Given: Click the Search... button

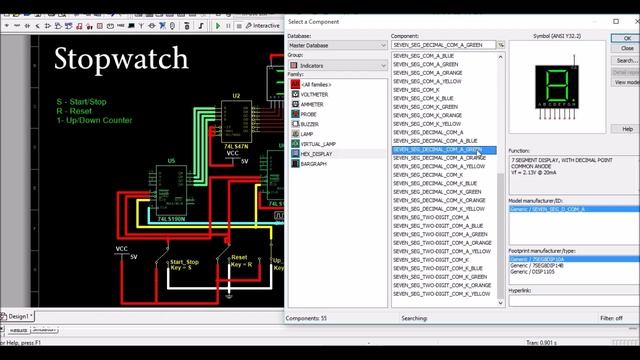Looking at the screenshot, I should pos(627,60).
